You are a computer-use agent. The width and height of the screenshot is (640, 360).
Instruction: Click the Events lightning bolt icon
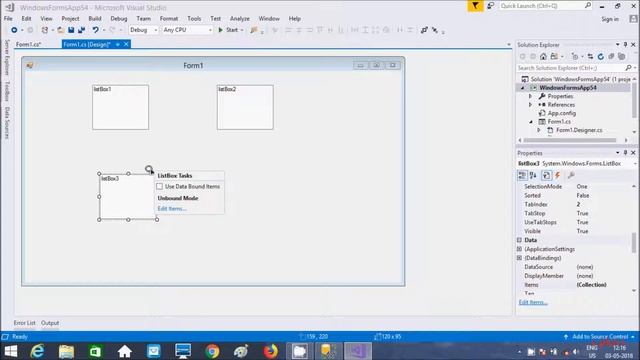click(x=558, y=175)
